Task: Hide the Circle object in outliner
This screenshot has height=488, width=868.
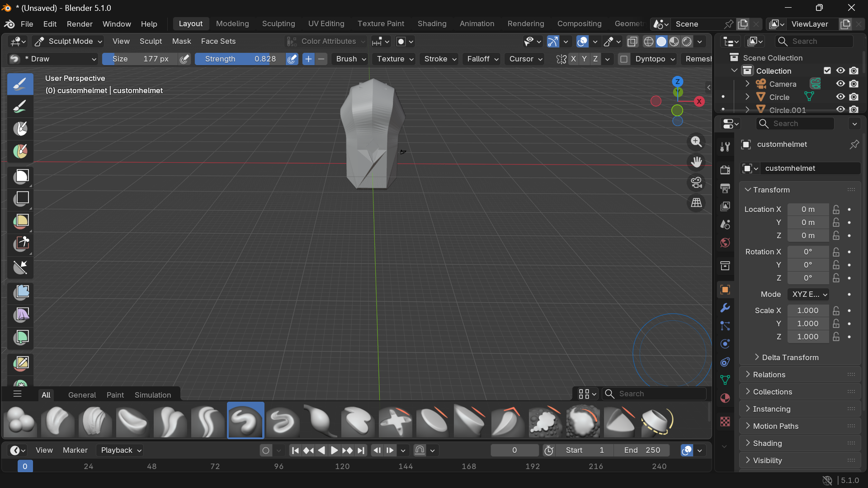Action: pos(840,97)
